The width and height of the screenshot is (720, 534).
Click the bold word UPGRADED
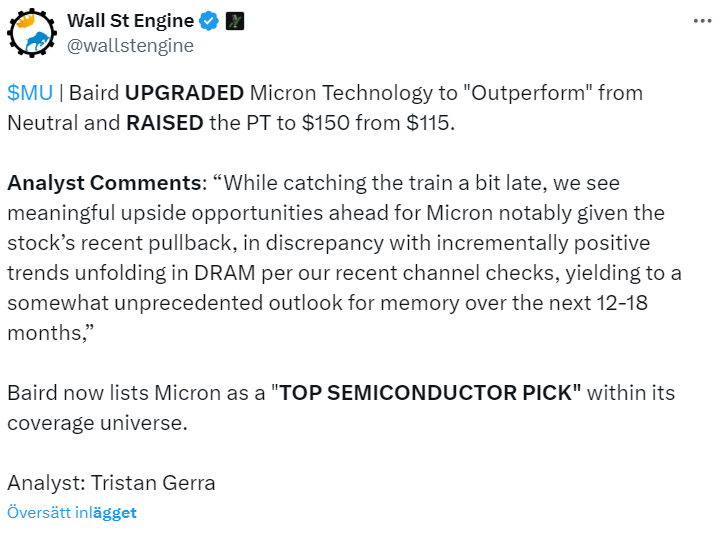click(184, 93)
